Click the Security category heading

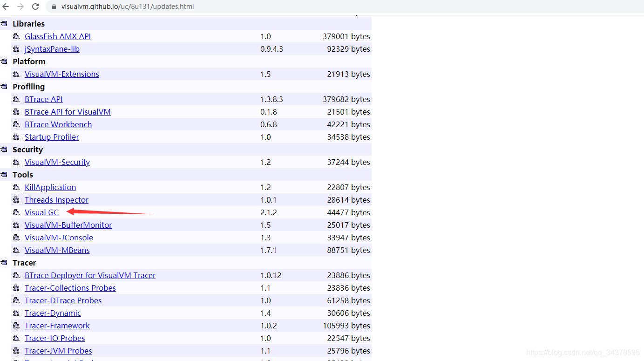tap(28, 150)
